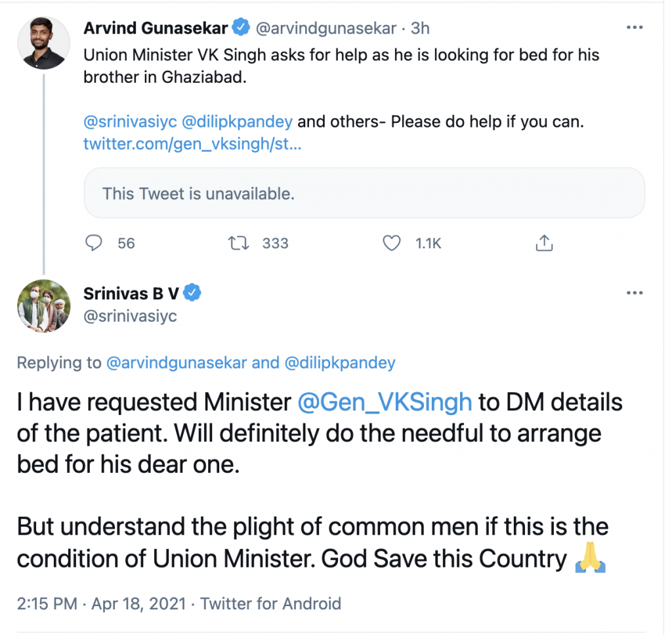Image resolution: width=672 pixels, height=635 pixels.
Task: Open more options on Srinivas's tweet
Action: [635, 293]
